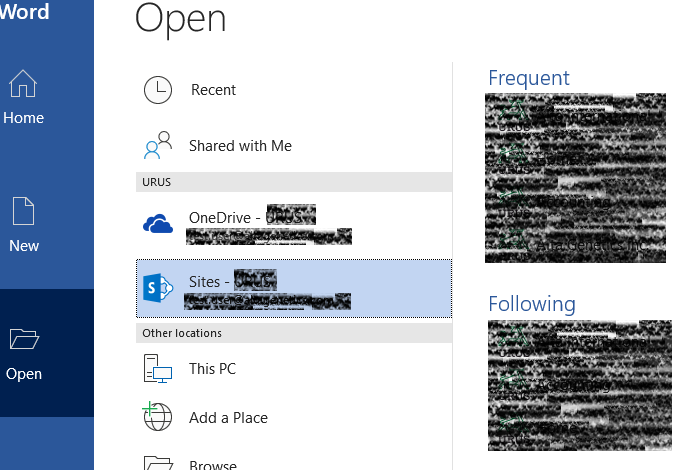Screen dimensions: 687x470
Task: Click the URUS group header
Action: 294,182
